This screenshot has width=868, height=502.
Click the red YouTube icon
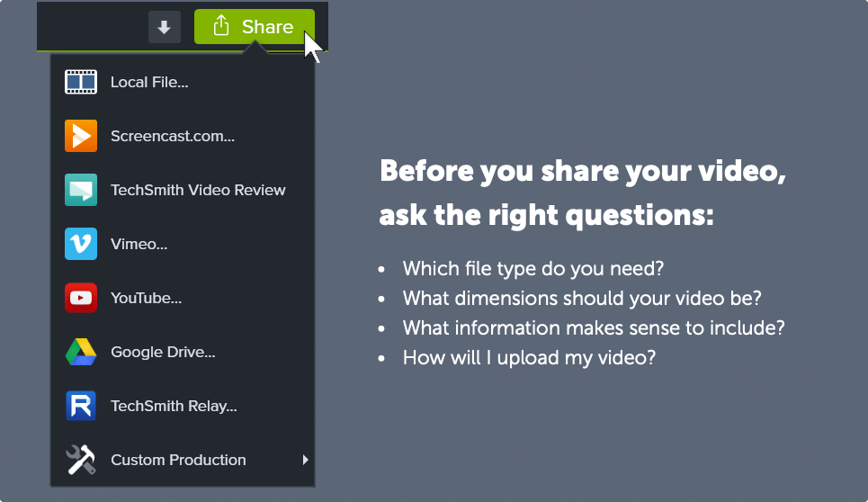(81, 298)
